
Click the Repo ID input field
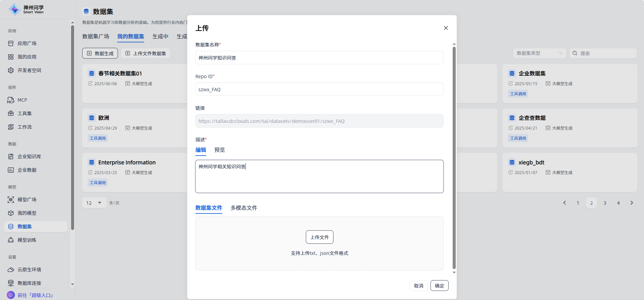coord(319,89)
